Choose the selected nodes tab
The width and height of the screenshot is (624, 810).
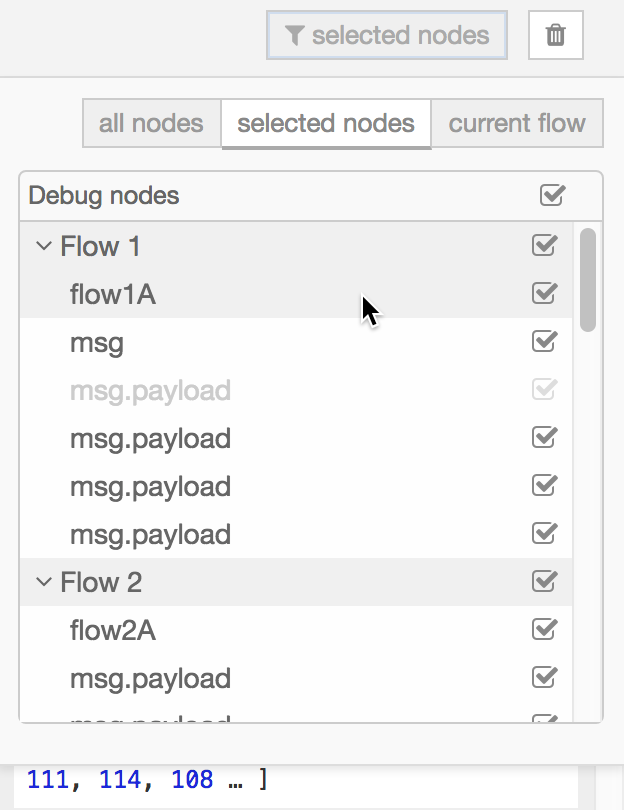326,123
